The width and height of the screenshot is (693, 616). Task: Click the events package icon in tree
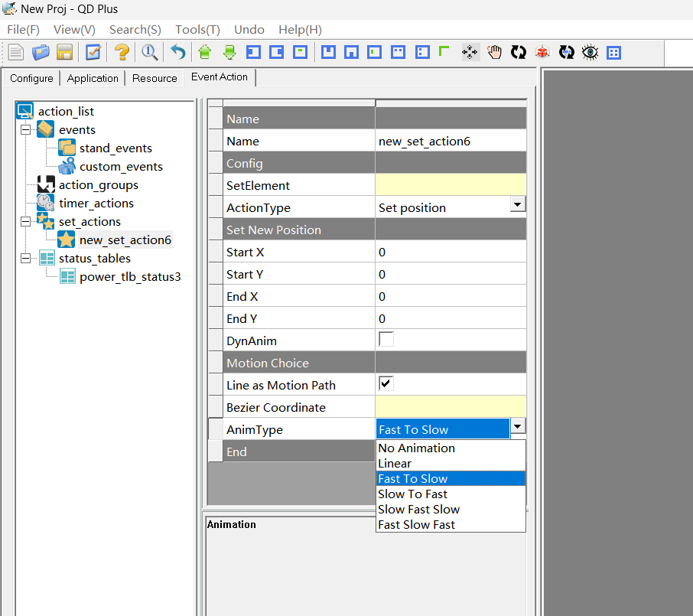click(x=46, y=129)
